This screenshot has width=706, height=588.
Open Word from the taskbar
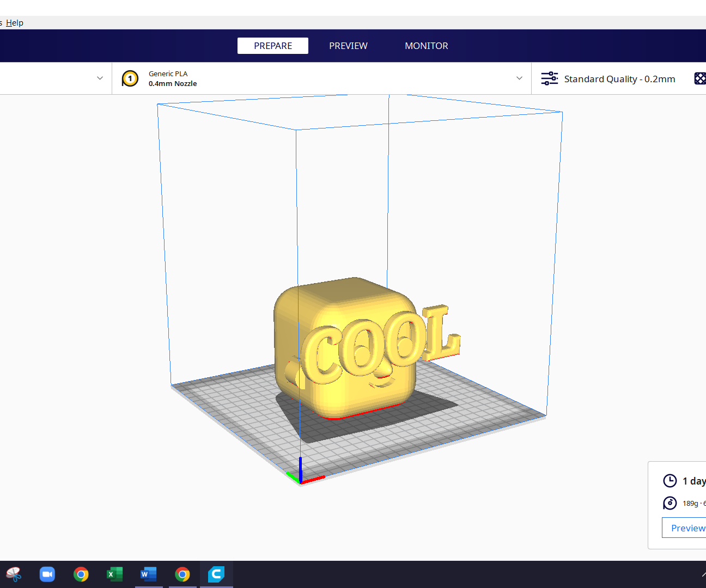tap(149, 574)
